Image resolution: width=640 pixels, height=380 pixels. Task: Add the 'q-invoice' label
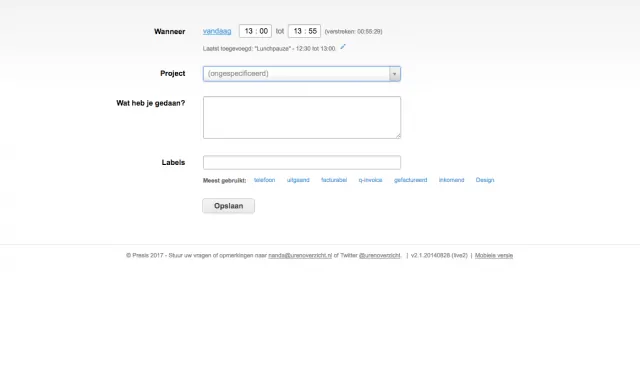(x=370, y=180)
